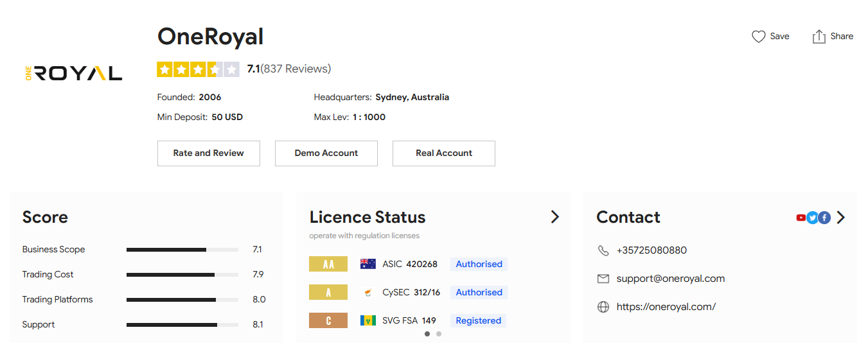868x348 pixels.
Task: Open the YouTube social icon
Action: (801, 218)
